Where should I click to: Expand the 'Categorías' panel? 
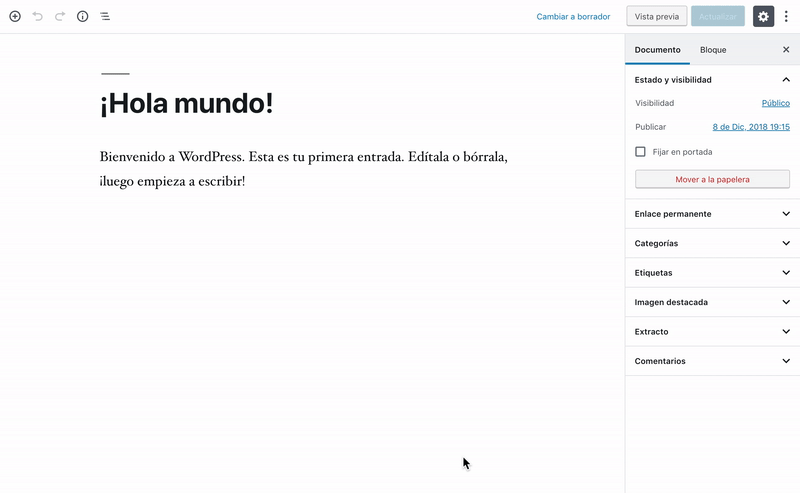point(786,243)
